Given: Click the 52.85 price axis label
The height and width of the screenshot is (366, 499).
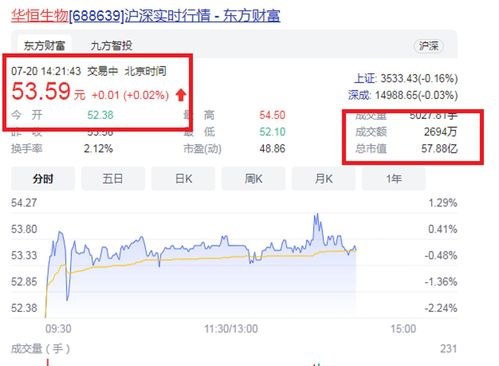Looking at the screenshot, I should coord(24,282).
